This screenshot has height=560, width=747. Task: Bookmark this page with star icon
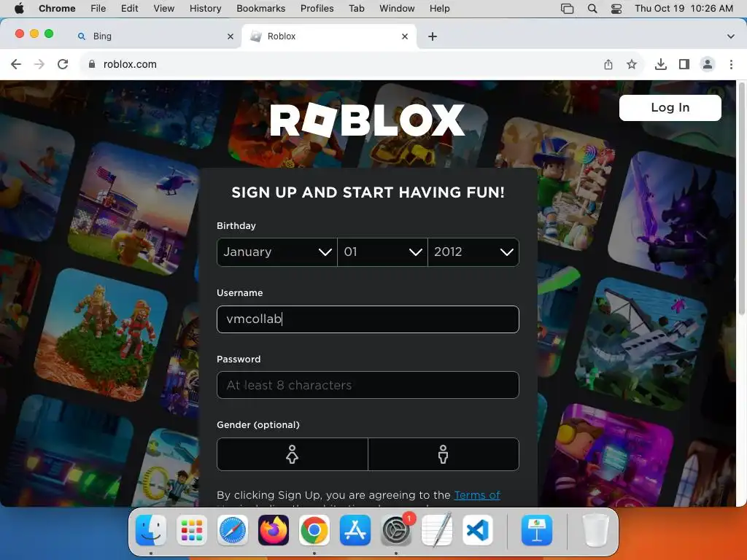[x=632, y=64]
